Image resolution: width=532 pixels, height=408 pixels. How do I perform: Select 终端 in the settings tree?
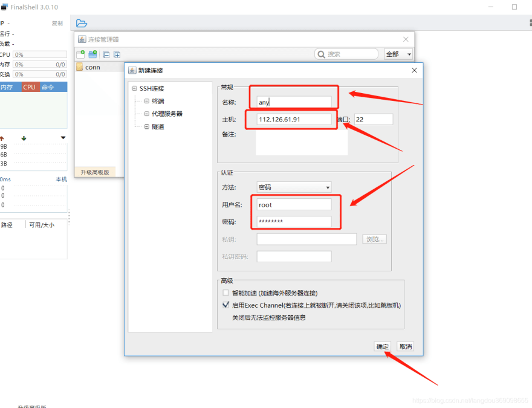point(158,101)
